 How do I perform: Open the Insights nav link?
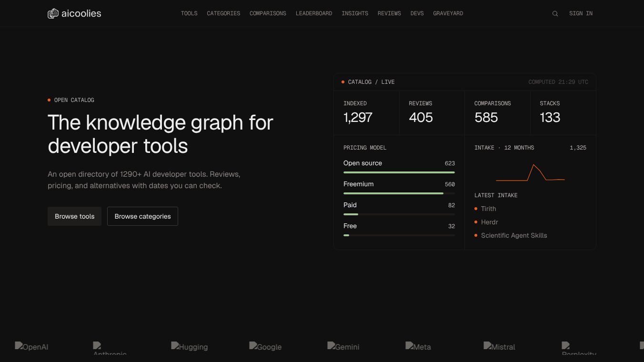(x=355, y=13)
